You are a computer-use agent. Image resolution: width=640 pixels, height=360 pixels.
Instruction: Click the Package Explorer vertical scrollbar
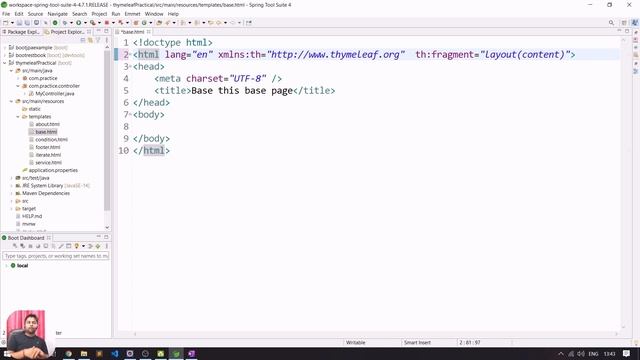click(x=107, y=131)
